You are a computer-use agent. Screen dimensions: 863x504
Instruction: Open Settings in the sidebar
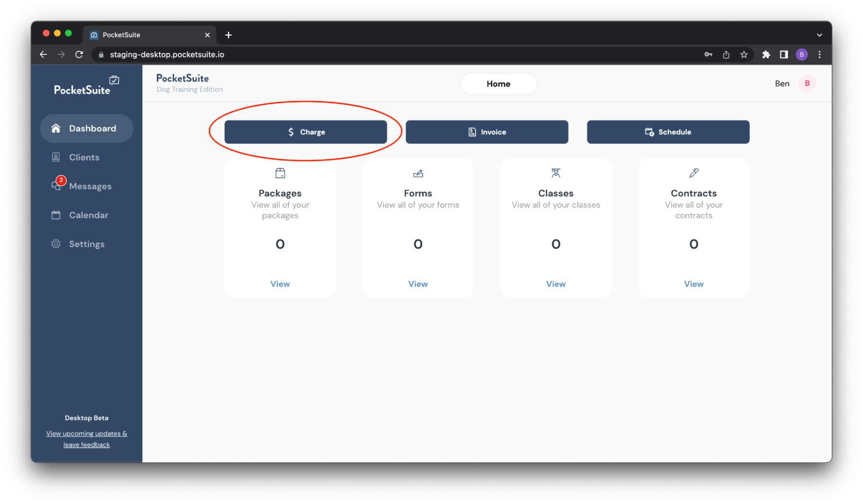click(x=86, y=244)
